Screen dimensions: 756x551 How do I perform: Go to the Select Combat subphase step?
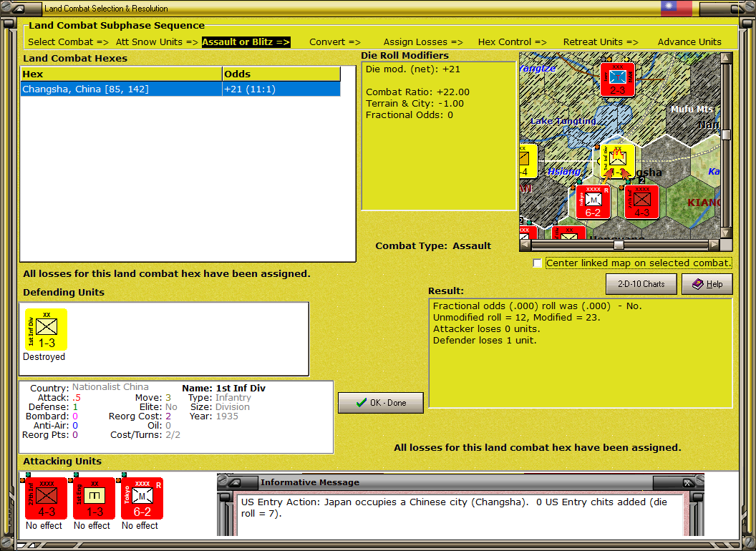click(69, 42)
